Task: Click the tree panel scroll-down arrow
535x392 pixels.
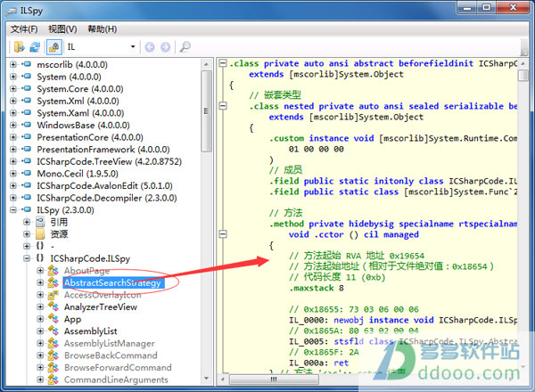Action: click(x=206, y=379)
